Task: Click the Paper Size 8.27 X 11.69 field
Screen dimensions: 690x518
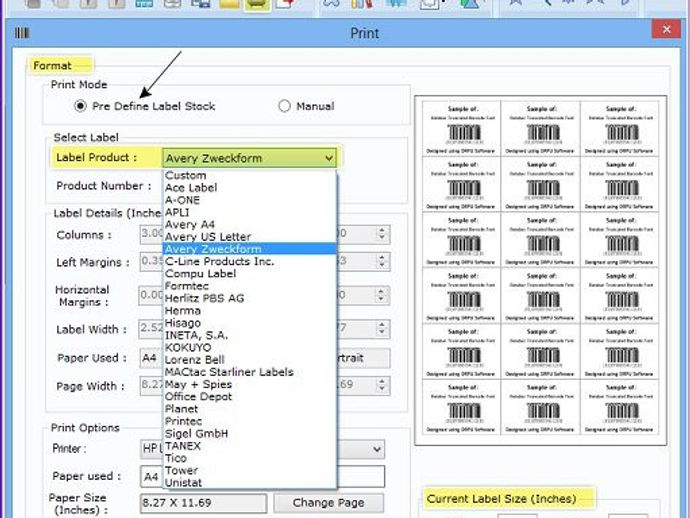Action: click(x=203, y=503)
